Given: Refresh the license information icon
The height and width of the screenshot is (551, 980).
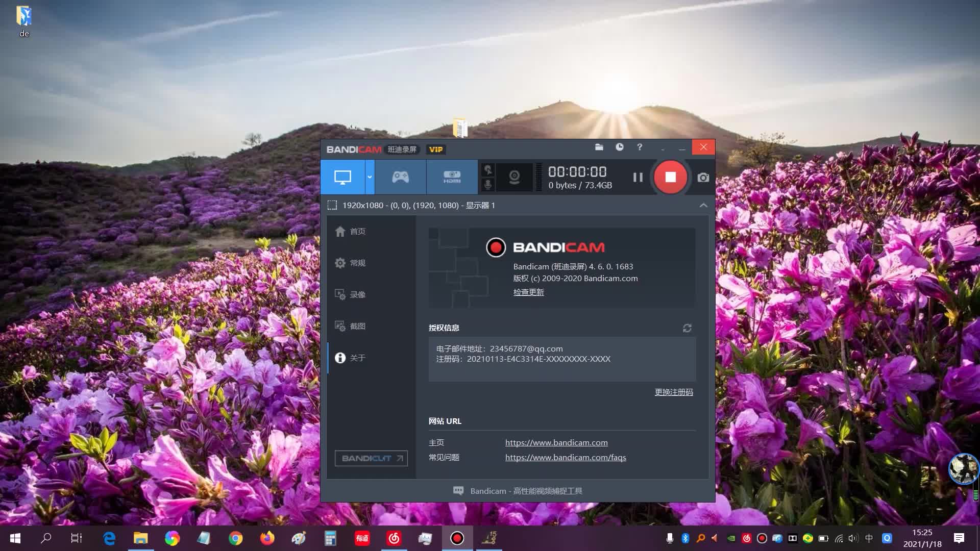Looking at the screenshot, I should point(687,328).
